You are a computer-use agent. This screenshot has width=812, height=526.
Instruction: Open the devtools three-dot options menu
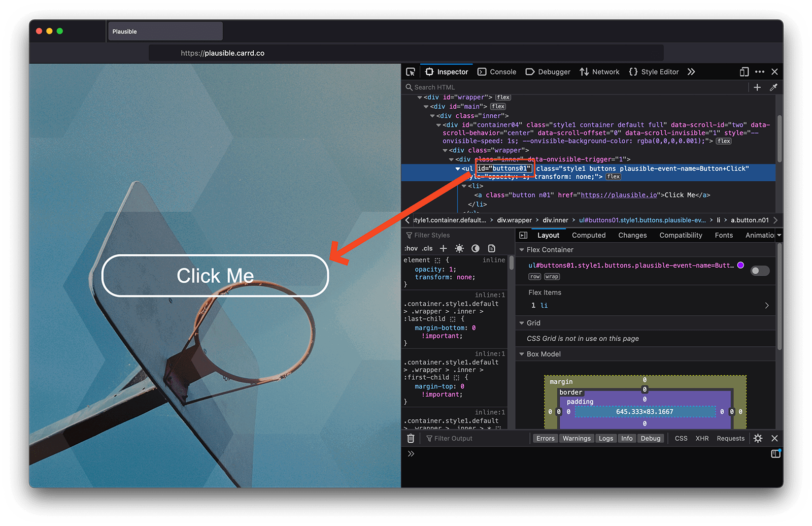pyautogui.click(x=759, y=72)
